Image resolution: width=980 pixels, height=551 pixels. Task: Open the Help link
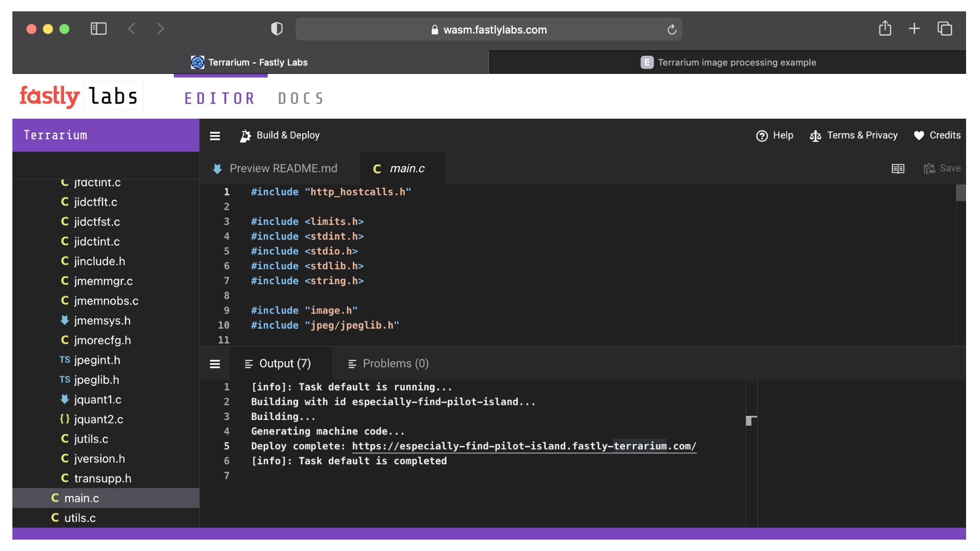pyautogui.click(x=775, y=135)
